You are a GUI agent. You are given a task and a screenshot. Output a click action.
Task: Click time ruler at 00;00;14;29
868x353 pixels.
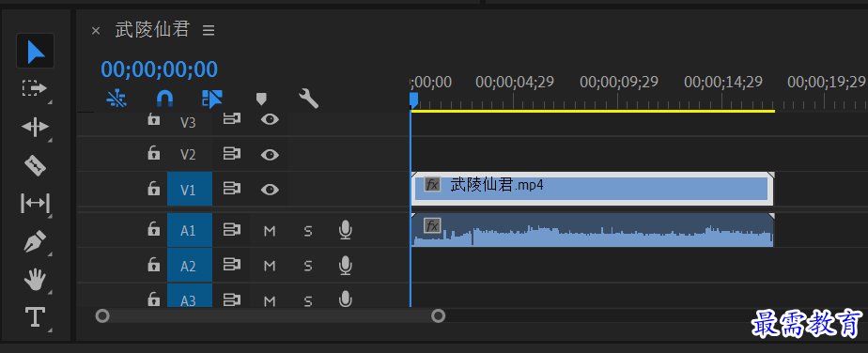[x=722, y=83]
